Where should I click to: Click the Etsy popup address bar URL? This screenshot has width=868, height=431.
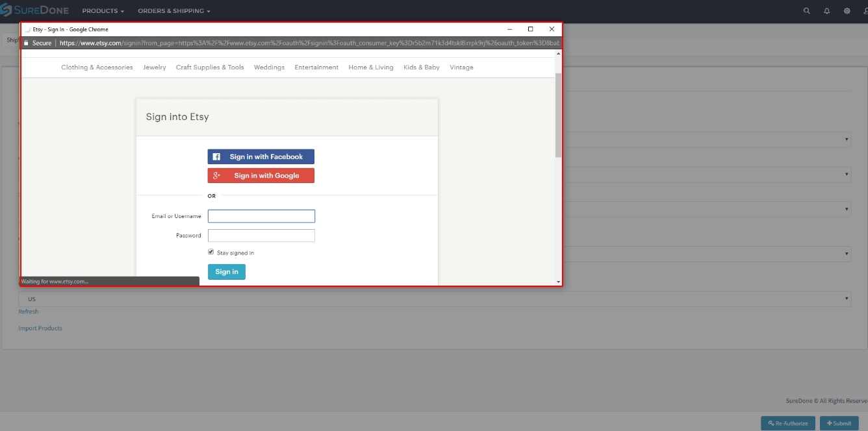309,43
